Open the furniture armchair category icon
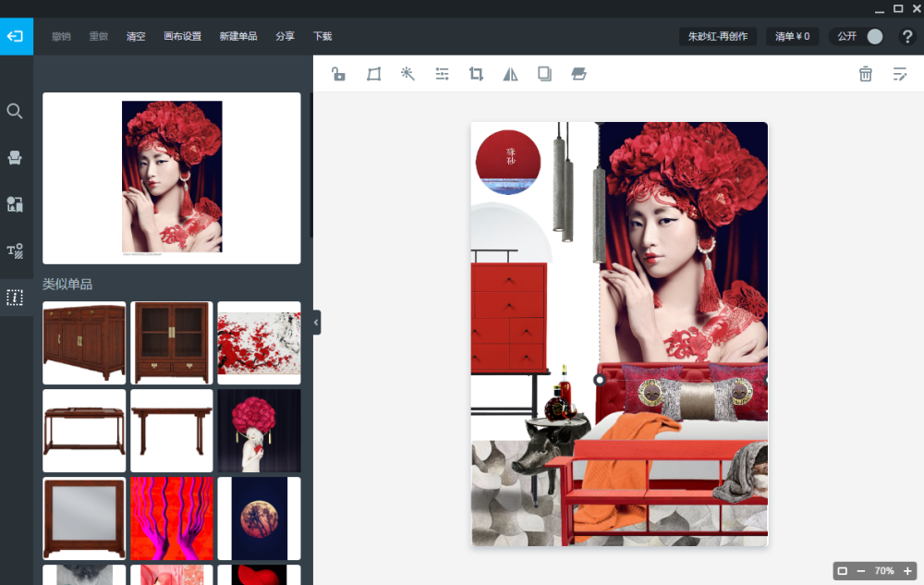 pyautogui.click(x=15, y=158)
